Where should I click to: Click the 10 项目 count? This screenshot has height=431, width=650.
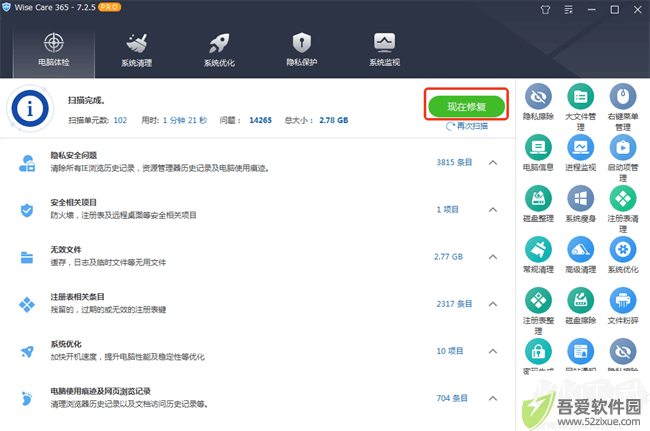click(450, 351)
